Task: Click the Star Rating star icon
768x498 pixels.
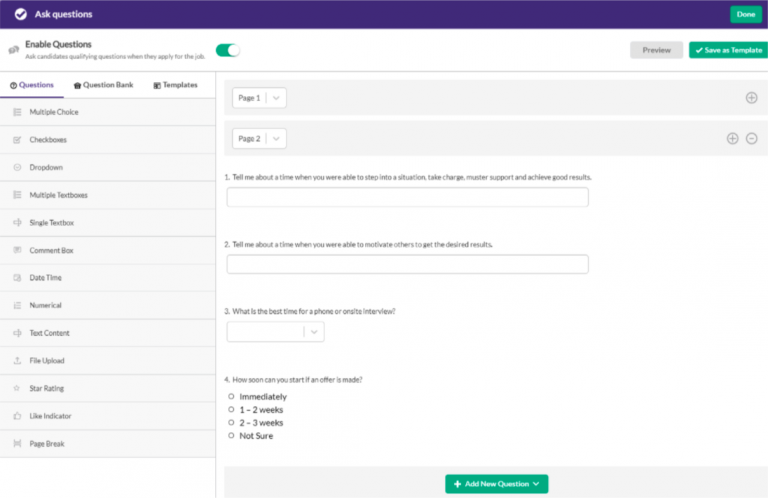Action: (x=17, y=388)
